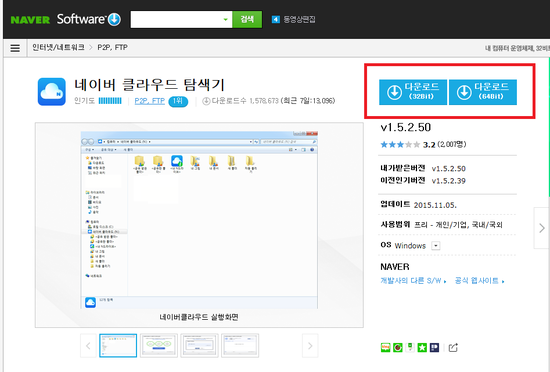Go to 인터넷/네트워크 breadcrumb category
Screen dimensions: 550x372
click(x=58, y=47)
